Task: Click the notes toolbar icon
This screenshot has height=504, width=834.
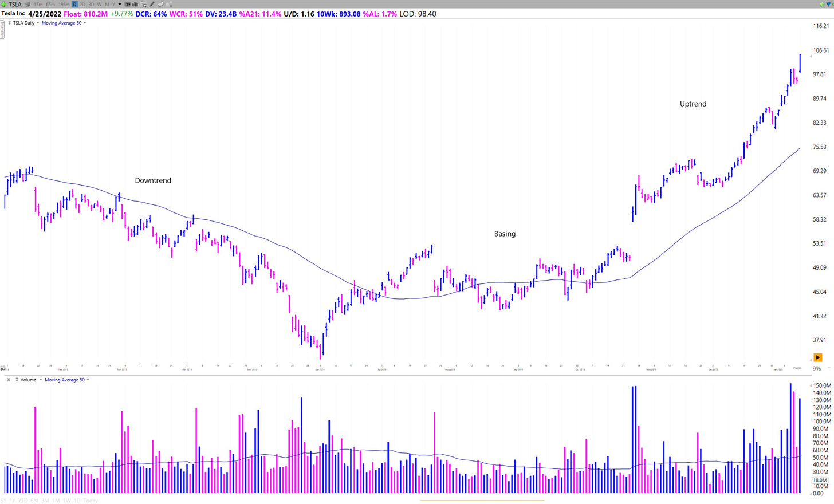Action: pyautogui.click(x=160, y=5)
